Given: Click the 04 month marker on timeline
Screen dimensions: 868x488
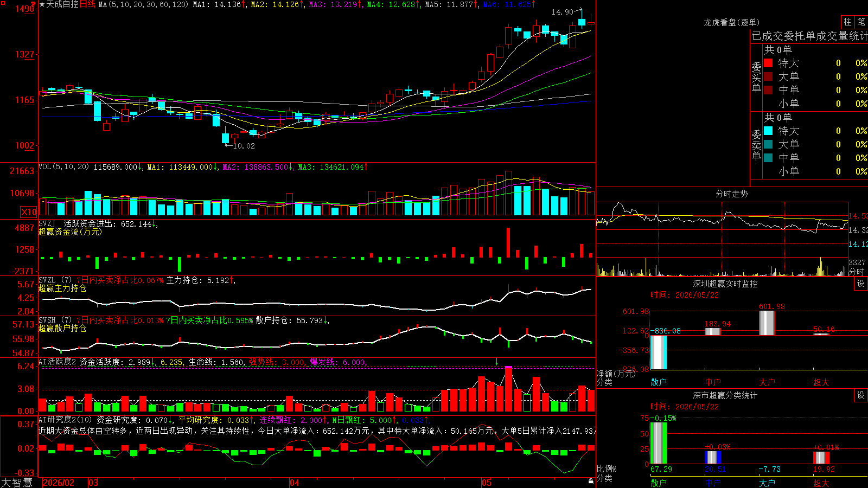Looking at the screenshot, I should [294, 483].
